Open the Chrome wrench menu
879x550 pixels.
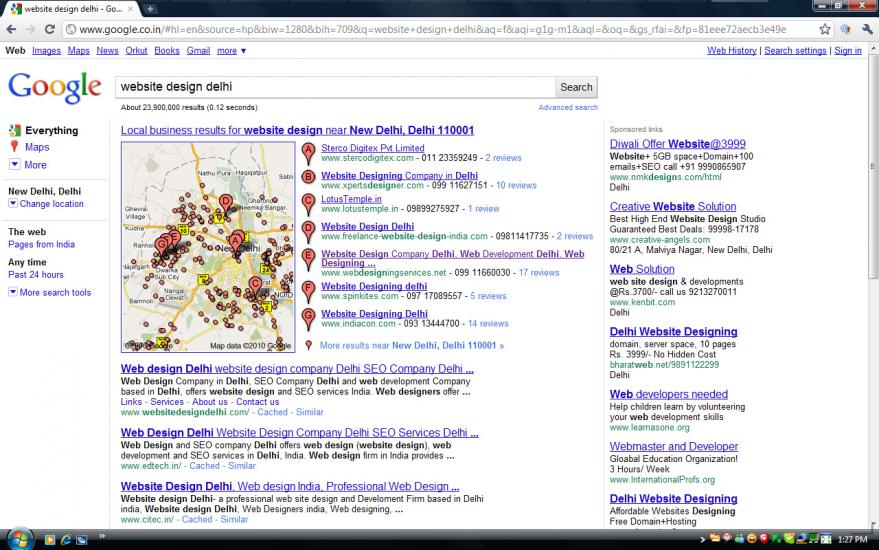point(867,29)
